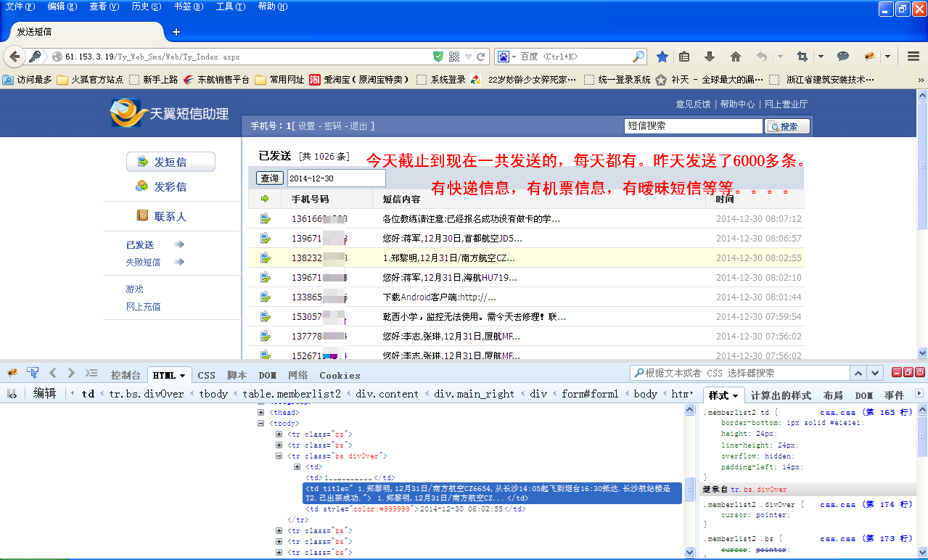
Task: Click the shield security icon in address bar
Action: coord(438,57)
